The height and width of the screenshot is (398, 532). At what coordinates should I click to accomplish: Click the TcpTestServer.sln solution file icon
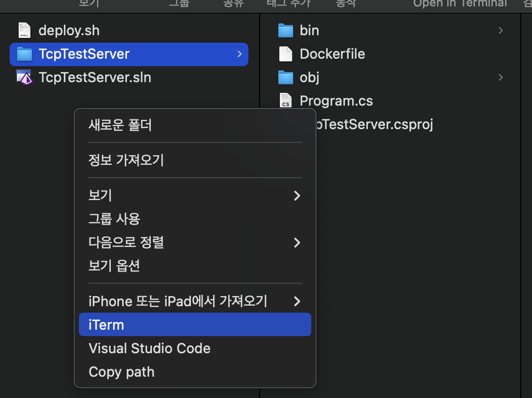[25, 77]
